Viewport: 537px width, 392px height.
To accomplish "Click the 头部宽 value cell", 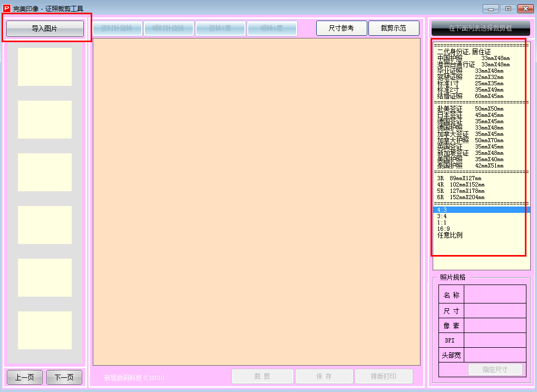I will click(495, 355).
